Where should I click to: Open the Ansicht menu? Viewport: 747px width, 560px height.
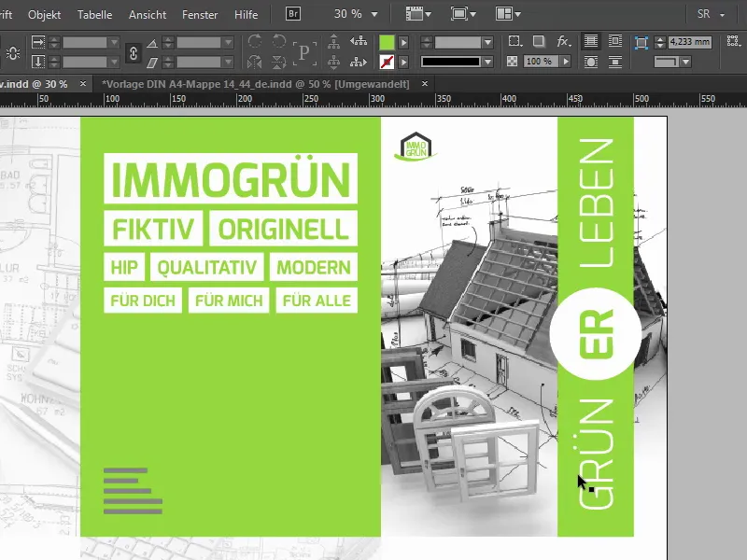click(x=148, y=15)
